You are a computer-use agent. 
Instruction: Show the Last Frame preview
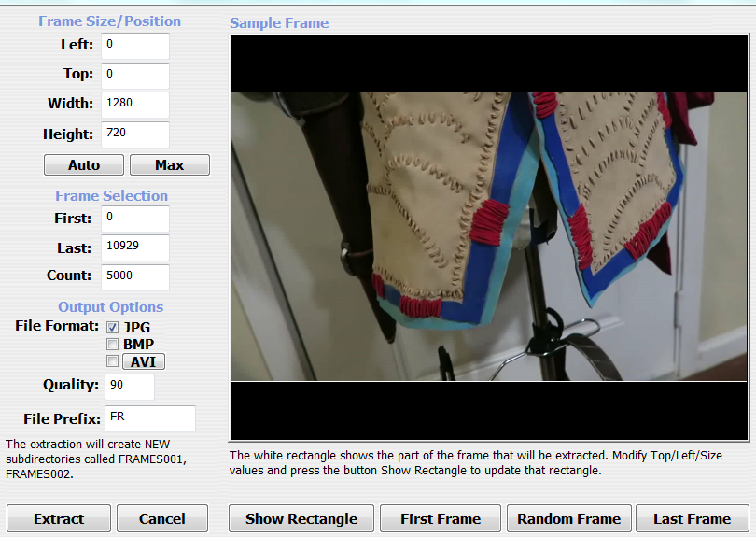692,519
